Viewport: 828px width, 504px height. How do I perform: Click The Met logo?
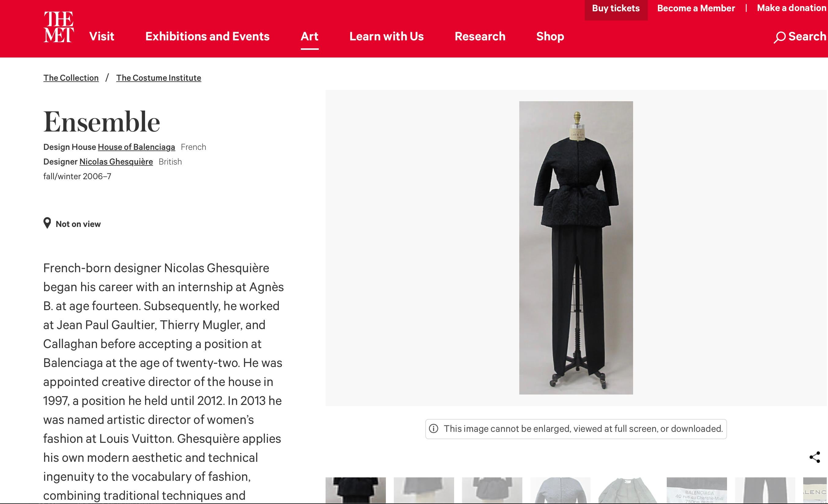tap(59, 27)
